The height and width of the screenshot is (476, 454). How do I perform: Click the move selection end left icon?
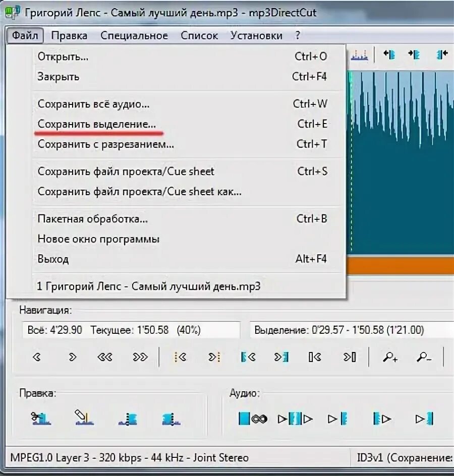click(442, 54)
